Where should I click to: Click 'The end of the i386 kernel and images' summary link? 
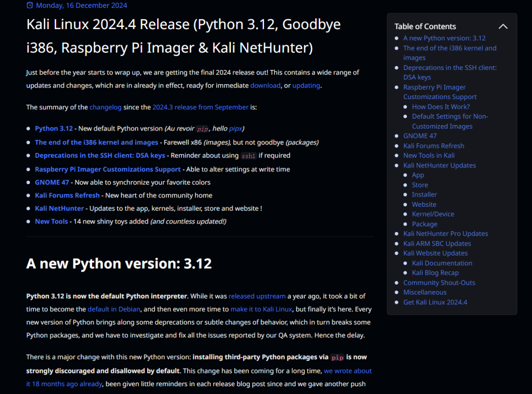[97, 142]
